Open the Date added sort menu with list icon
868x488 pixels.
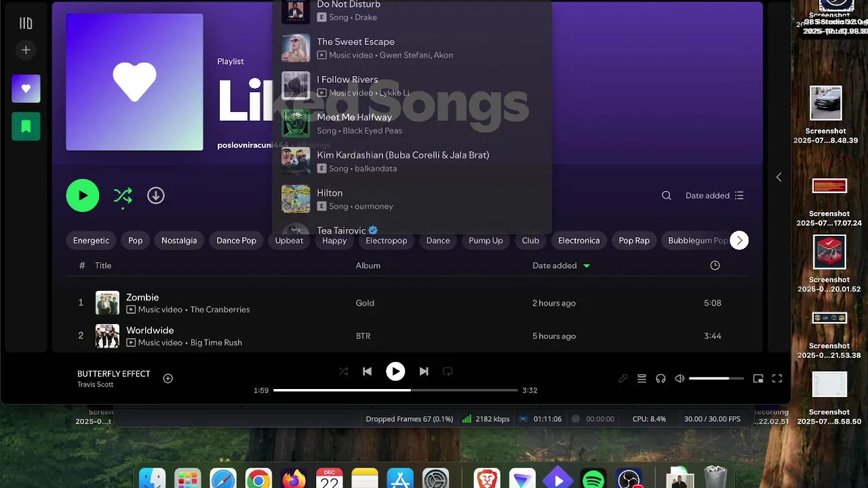(715, 195)
